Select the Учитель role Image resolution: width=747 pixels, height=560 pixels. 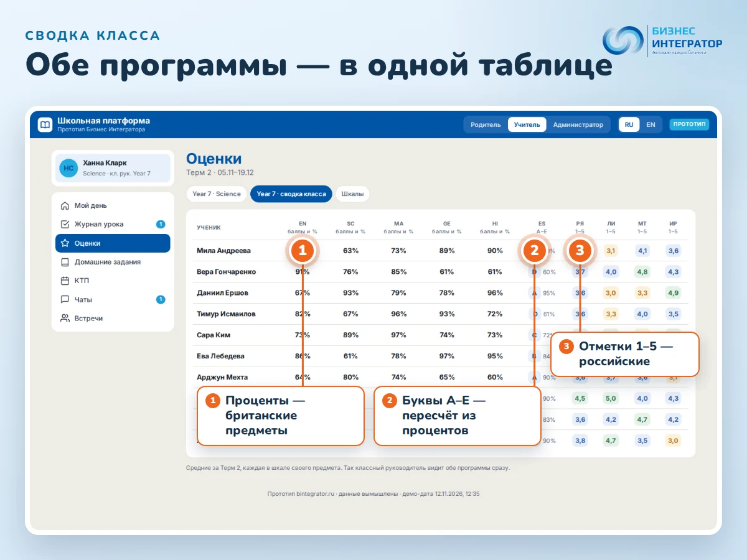527,124
